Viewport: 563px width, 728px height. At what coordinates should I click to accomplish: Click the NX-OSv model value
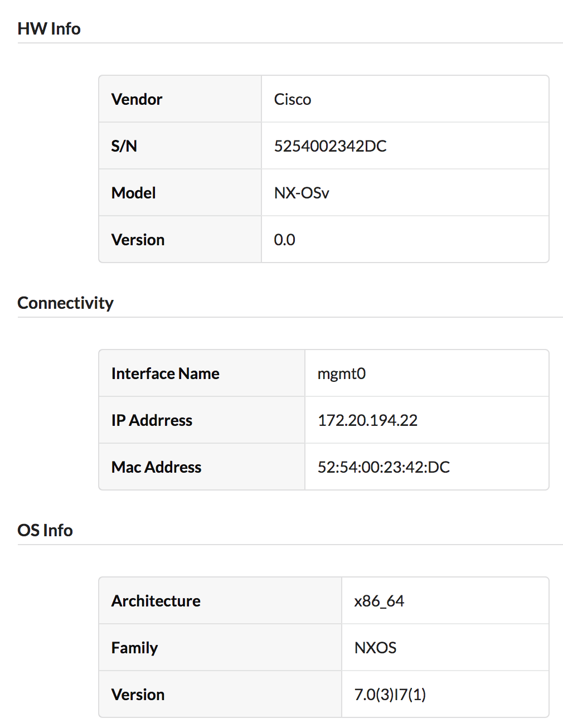tap(302, 193)
